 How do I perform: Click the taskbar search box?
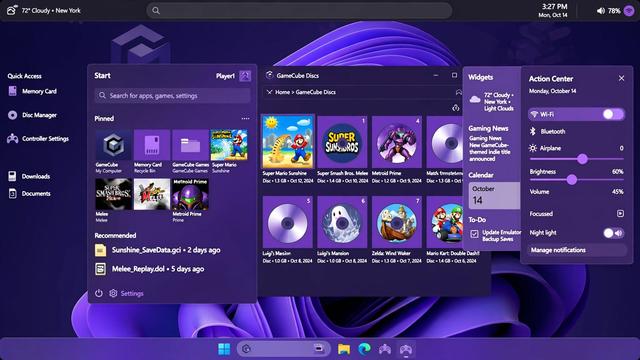coord(283,349)
